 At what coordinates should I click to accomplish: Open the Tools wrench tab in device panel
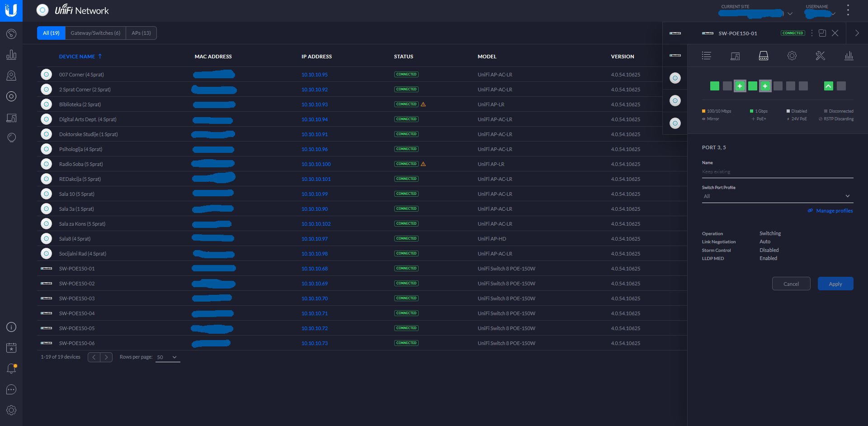point(820,56)
